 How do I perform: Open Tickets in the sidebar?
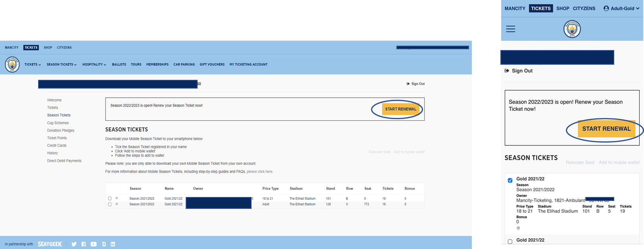point(52,108)
